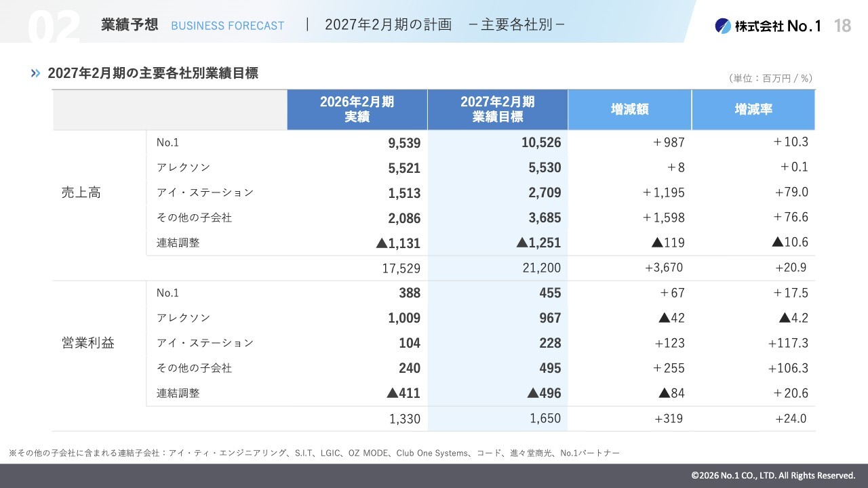Viewport: 868px width, 488px height.
Task: Click the 売上高 row group label
Action: coord(81,192)
